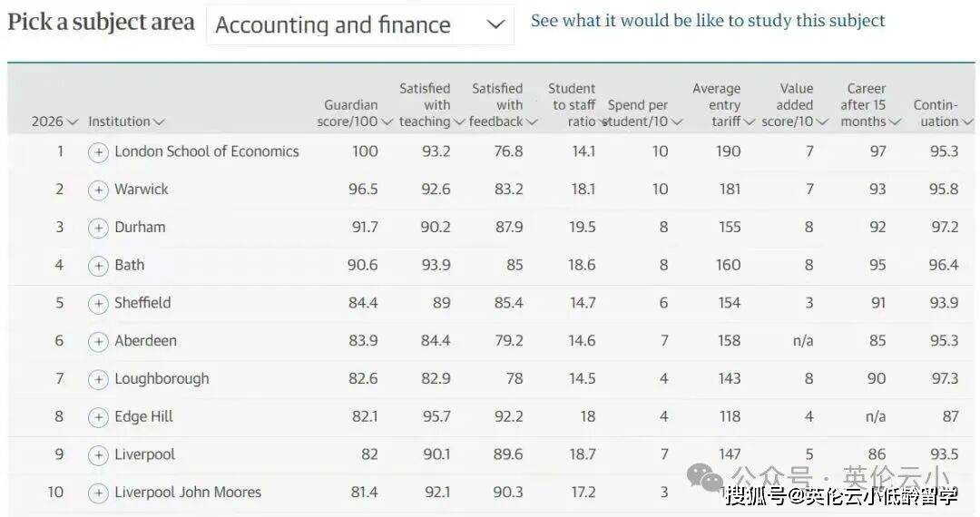
Task: Open the Accounting and finance subject dropdown
Action: [359, 25]
